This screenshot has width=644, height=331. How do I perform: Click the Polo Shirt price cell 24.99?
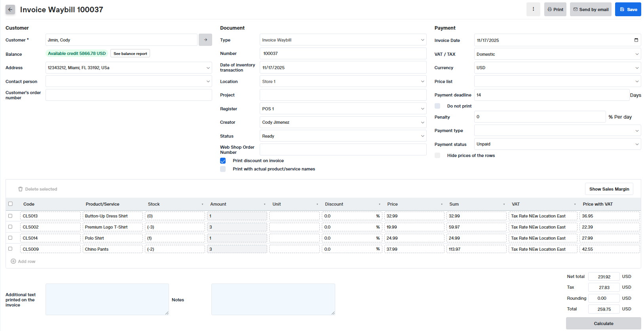click(414, 238)
